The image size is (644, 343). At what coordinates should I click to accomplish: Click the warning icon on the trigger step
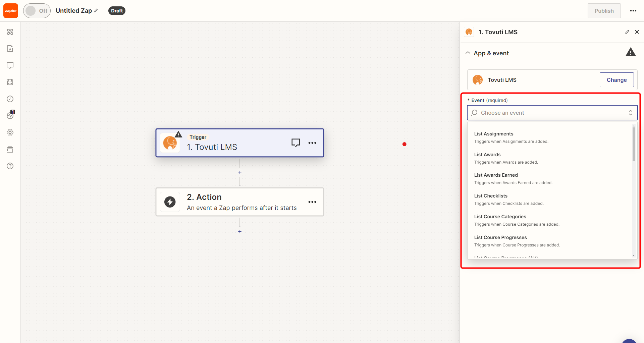coord(178,134)
